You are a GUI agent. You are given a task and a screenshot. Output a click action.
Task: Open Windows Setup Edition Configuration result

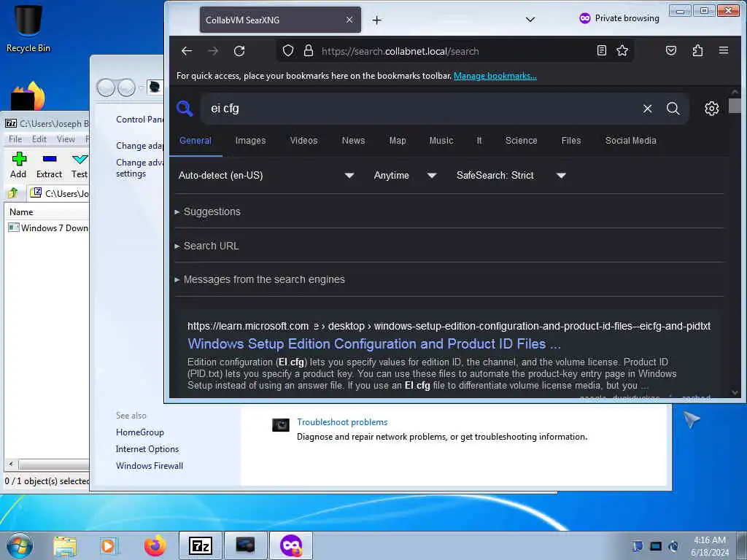point(374,344)
